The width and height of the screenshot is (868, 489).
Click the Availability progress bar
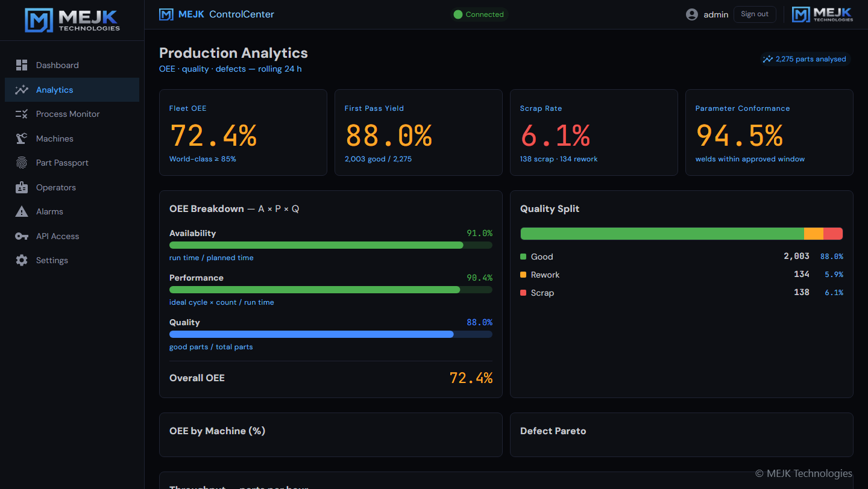coord(331,245)
